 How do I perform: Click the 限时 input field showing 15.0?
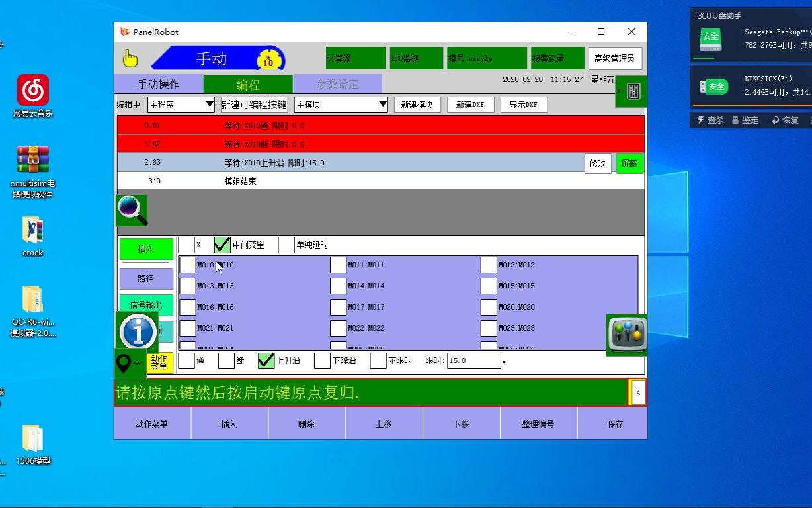[x=474, y=360]
